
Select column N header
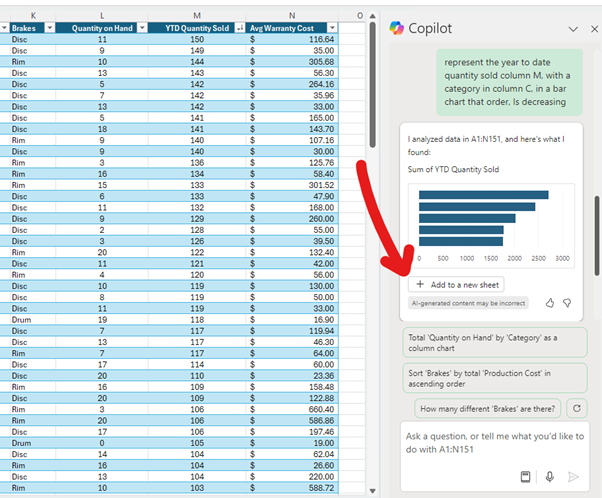click(x=292, y=16)
